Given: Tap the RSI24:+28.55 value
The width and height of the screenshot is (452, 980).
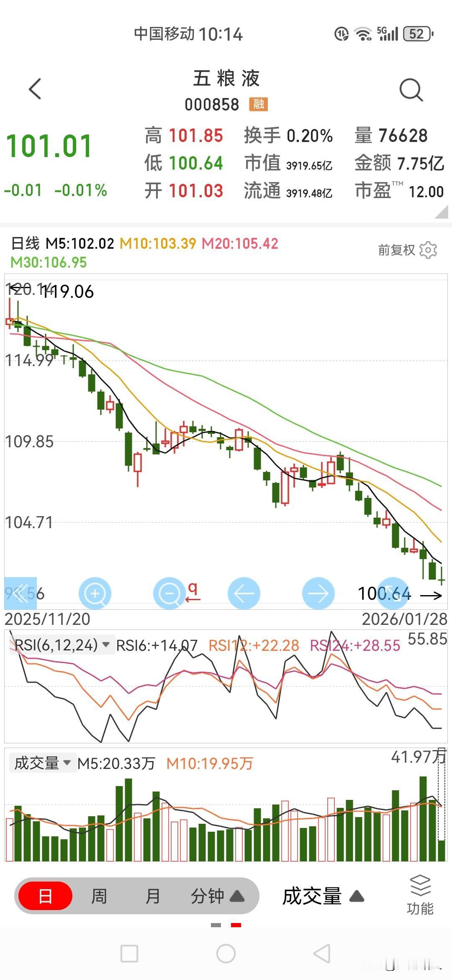Looking at the screenshot, I should 355,645.
